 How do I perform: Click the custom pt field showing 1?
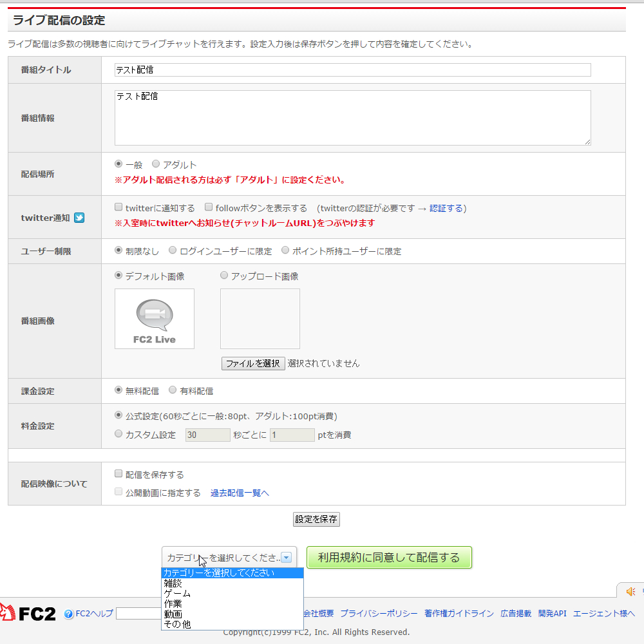point(292,435)
